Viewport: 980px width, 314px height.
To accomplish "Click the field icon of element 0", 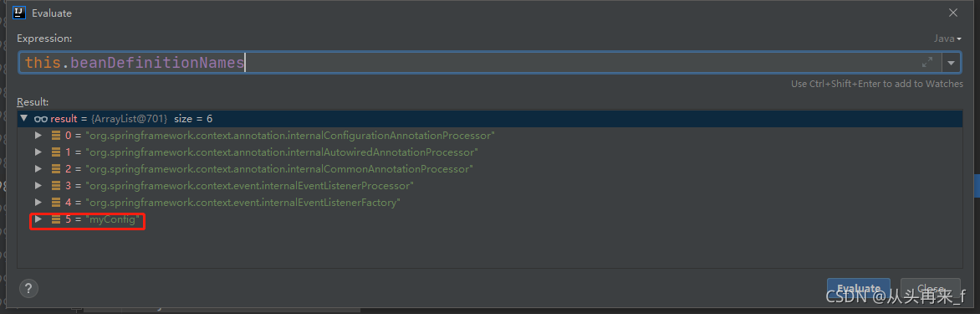I will (56, 135).
